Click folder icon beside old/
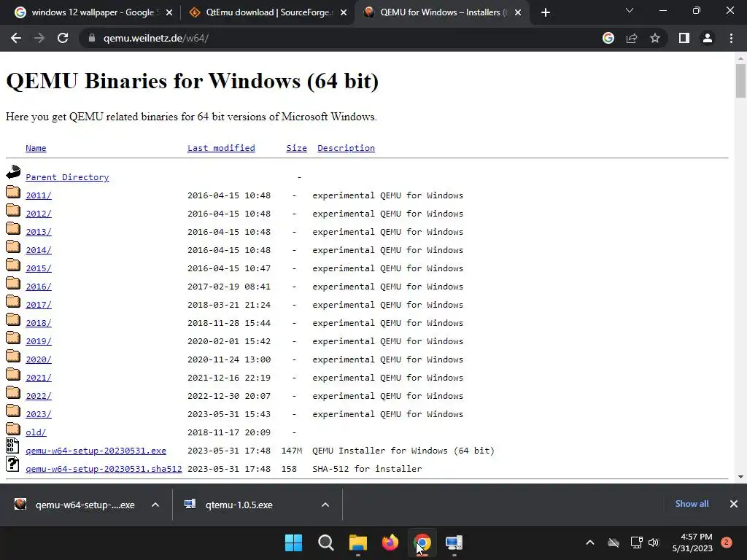747x560 pixels. pyautogui.click(x=13, y=429)
